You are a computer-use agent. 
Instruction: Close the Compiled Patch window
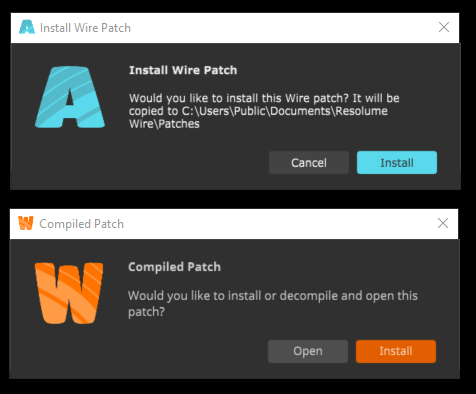[x=443, y=223]
